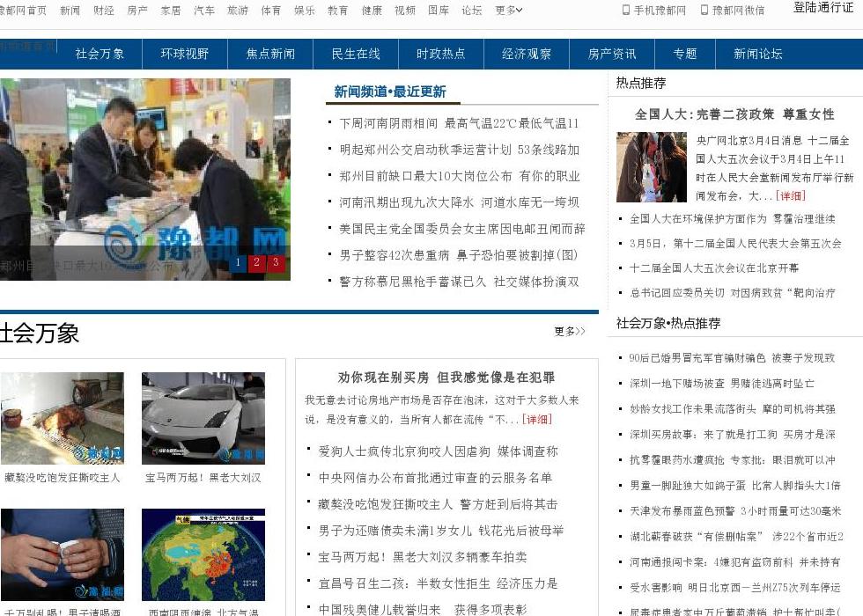This screenshot has width=863, height=616.
Task: Open thumbnail 藏獒没吃饱发狂撕咬主人
Action: [x=63, y=418]
